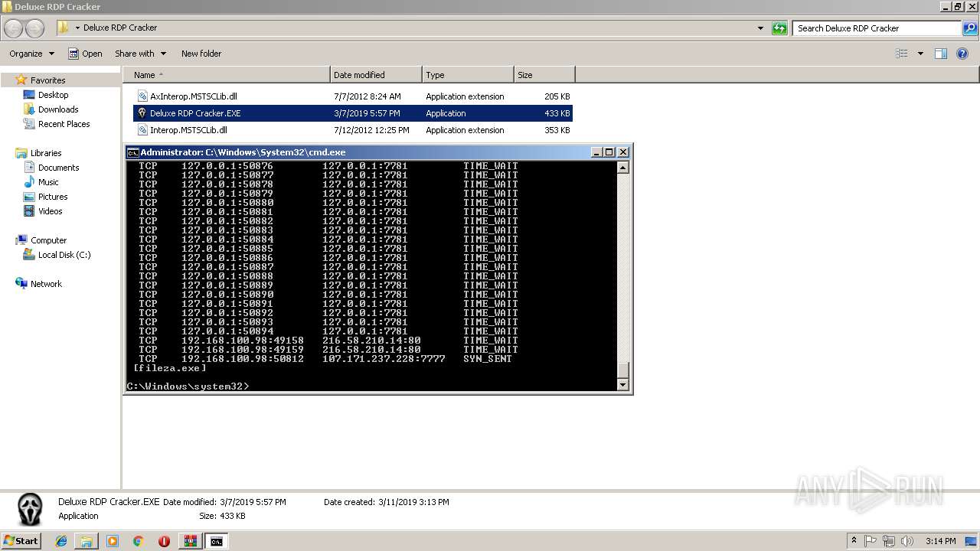980x551 pixels.
Task: Click the network tray icon
Action: pyautogui.click(x=888, y=541)
